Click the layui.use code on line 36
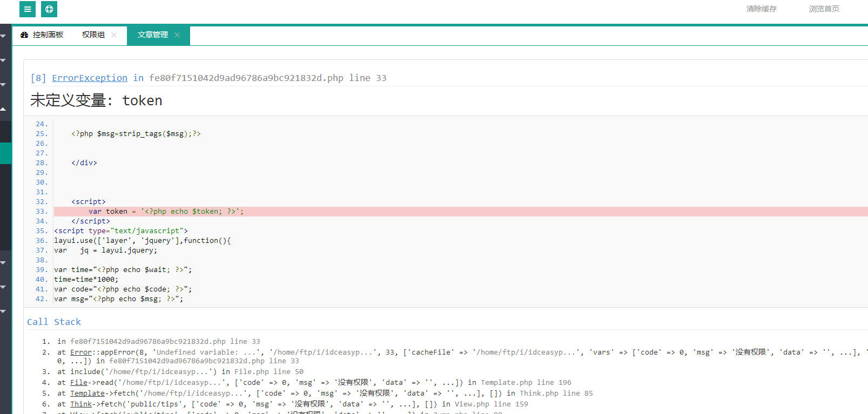868x414 pixels. [143, 241]
